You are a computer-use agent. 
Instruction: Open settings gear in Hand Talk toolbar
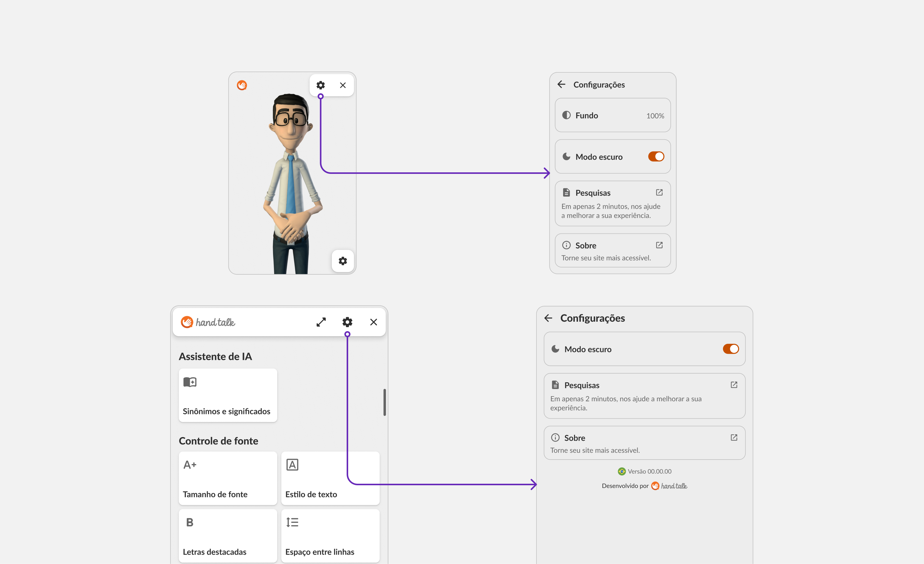(347, 322)
